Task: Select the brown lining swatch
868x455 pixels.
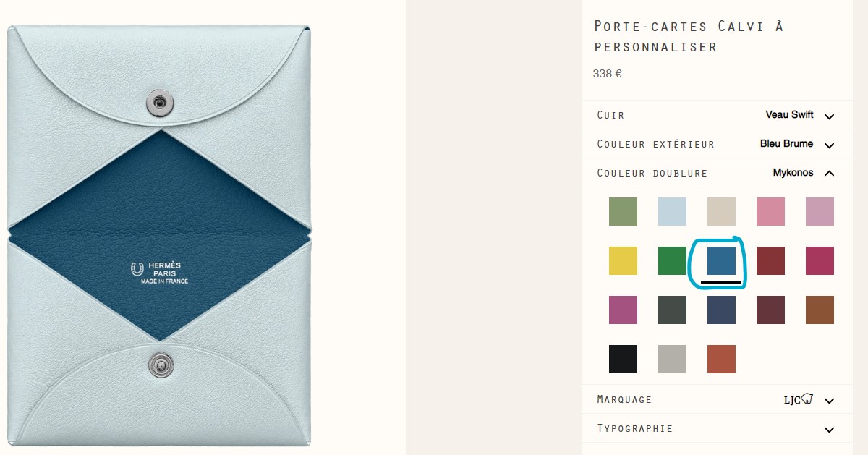Action: pos(820,310)
